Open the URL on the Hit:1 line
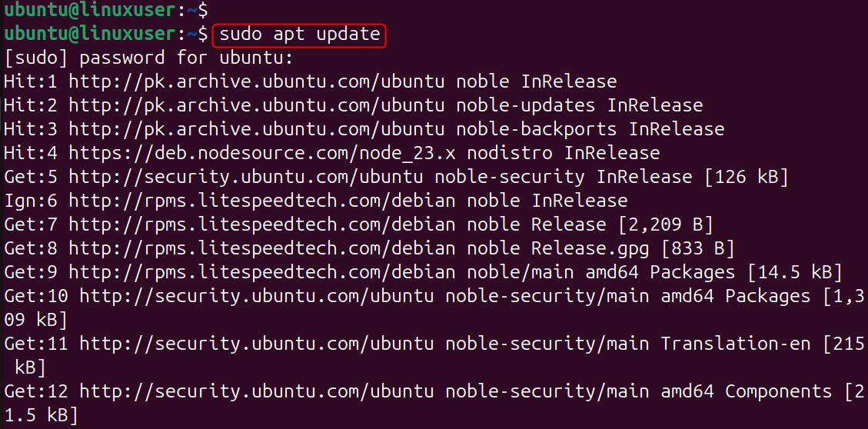 coord(256,81)
